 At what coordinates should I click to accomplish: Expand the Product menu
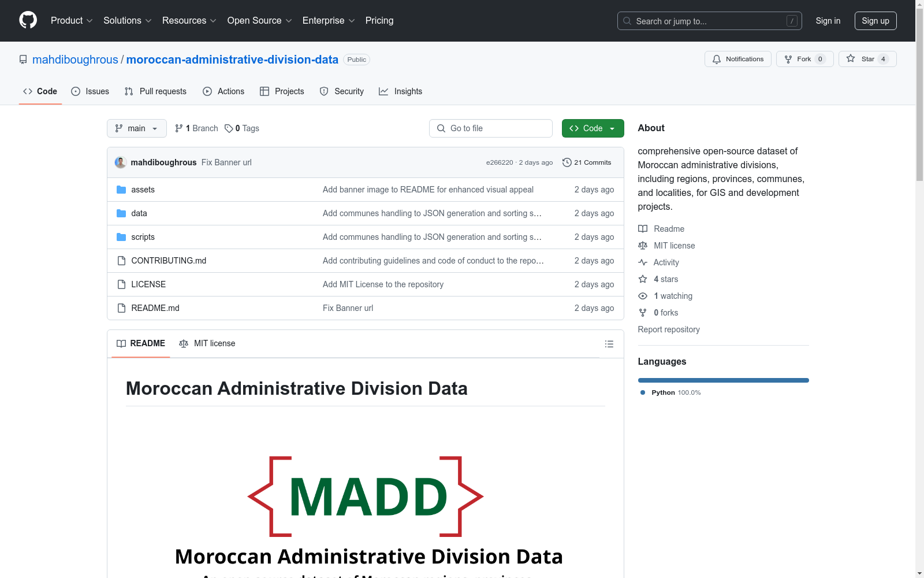(x=72, y=20)
